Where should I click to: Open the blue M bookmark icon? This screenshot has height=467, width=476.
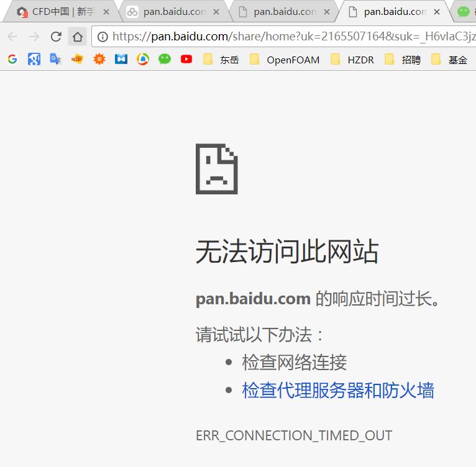pyautogui.click(x=121, y=59)
